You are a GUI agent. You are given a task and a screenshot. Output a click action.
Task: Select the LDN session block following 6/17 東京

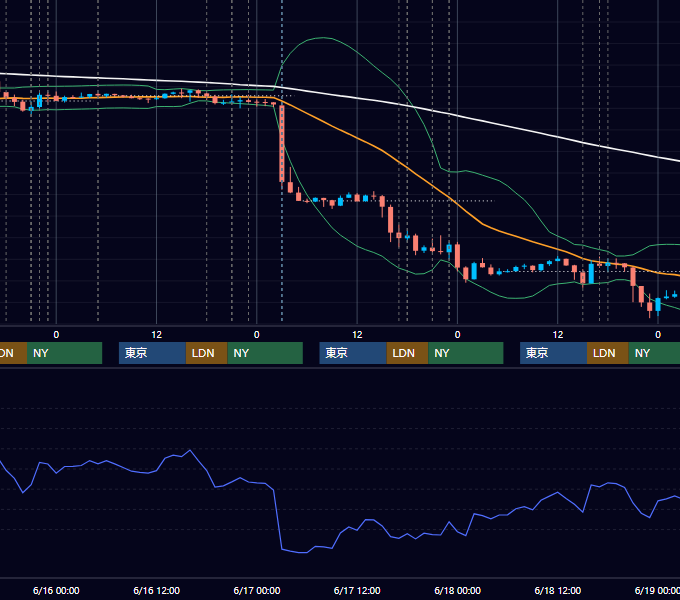(x=408, y=353)
